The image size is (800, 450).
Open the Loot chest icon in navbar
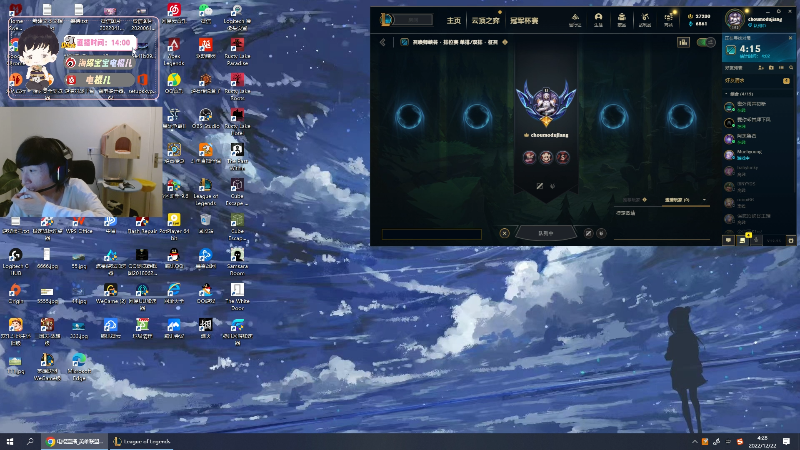click(622, 20)
